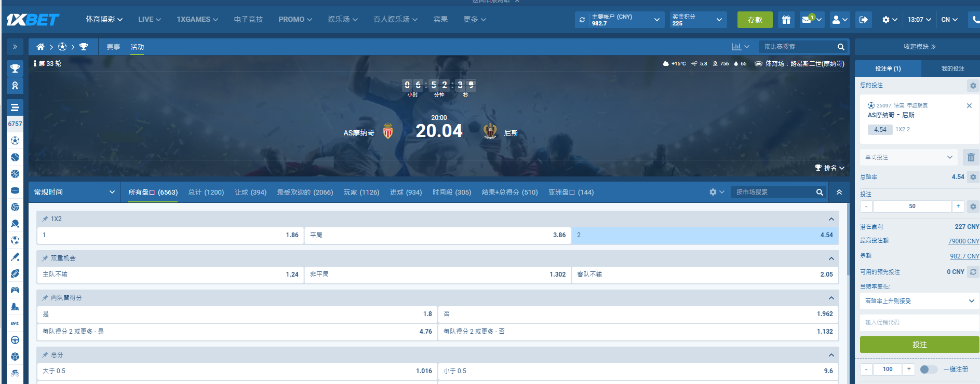Open the 若赔率上升则接受 odds change dropdown
980x384 pixels.
[x=919, y=301]
